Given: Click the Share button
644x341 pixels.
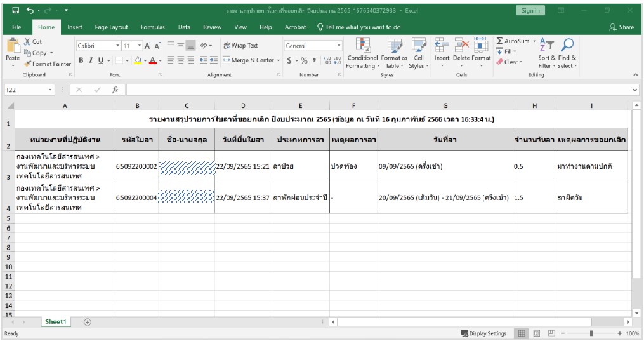Looking at the screenshot, I should click(621, 27).
